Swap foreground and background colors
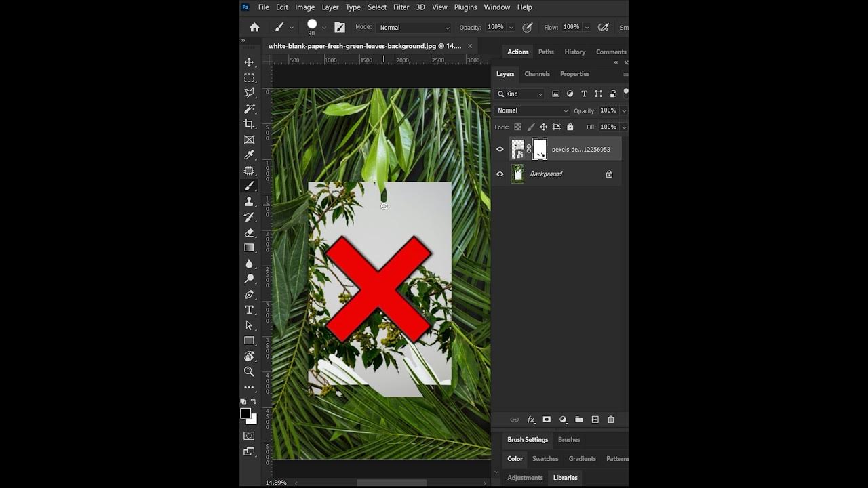This screenshot has height=488, width=868. pyautogui.click(x=254, y=401)
